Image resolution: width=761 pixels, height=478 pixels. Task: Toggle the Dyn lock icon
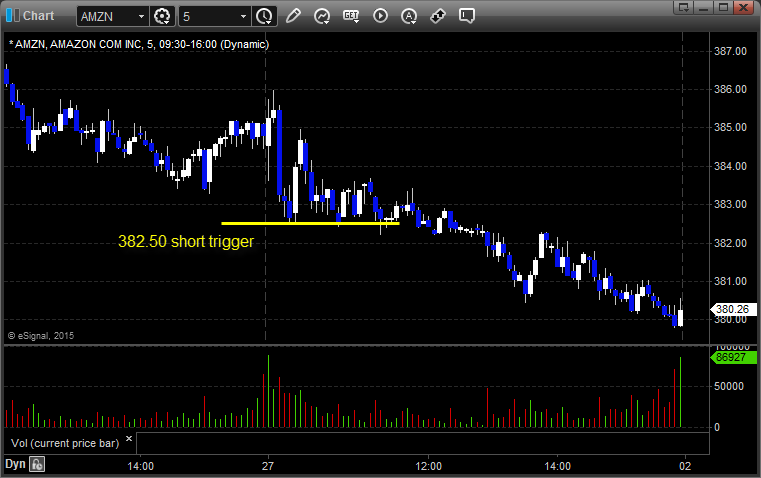37,464
